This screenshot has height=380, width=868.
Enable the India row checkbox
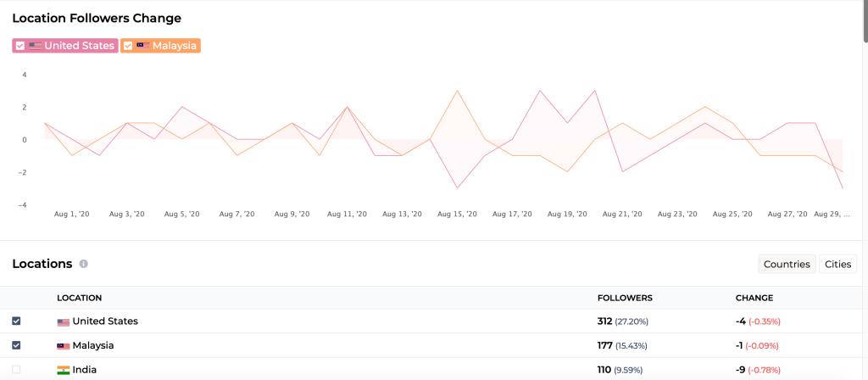click(x=17, y=370)
